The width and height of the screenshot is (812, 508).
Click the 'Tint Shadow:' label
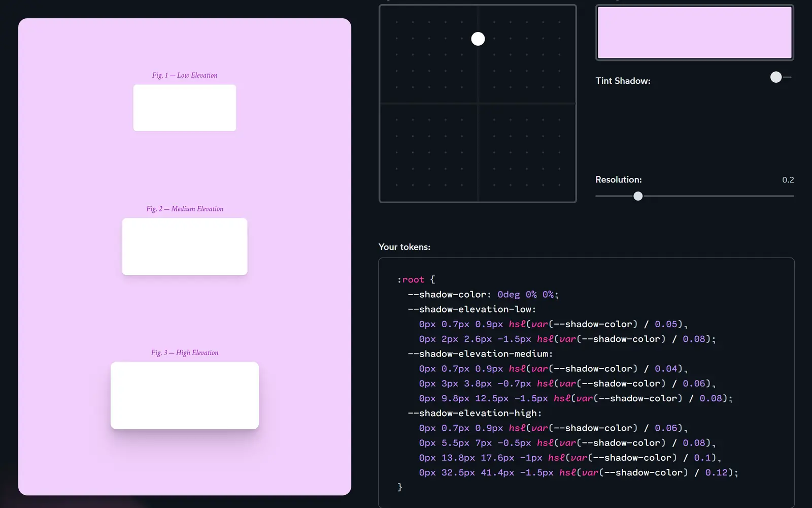tap(623, 81)
